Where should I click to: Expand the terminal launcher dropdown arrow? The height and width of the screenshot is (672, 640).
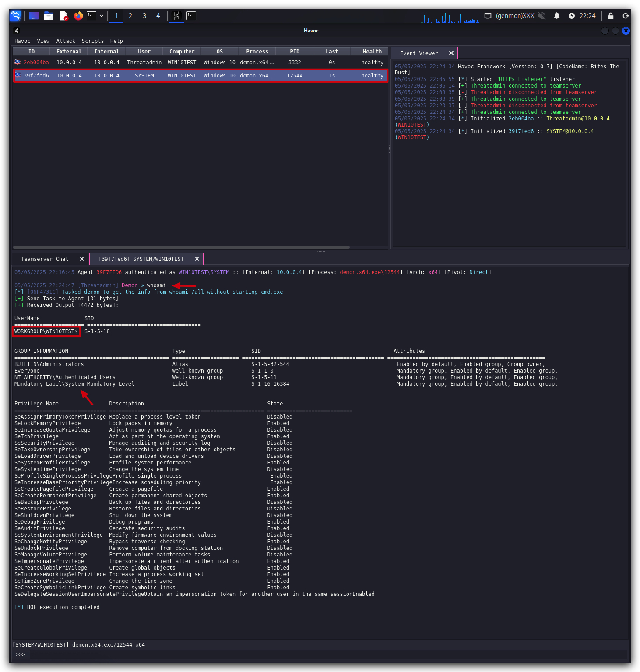click(x=102, y=16)
